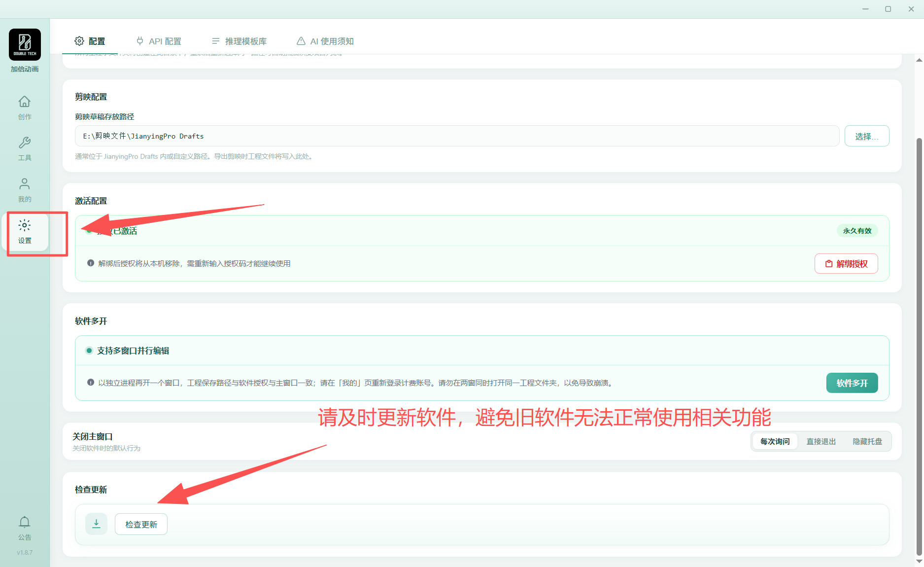Click the info icon beside 以独立进程 note
Viewport: 924px width, 567px height.
click(91, 383)
